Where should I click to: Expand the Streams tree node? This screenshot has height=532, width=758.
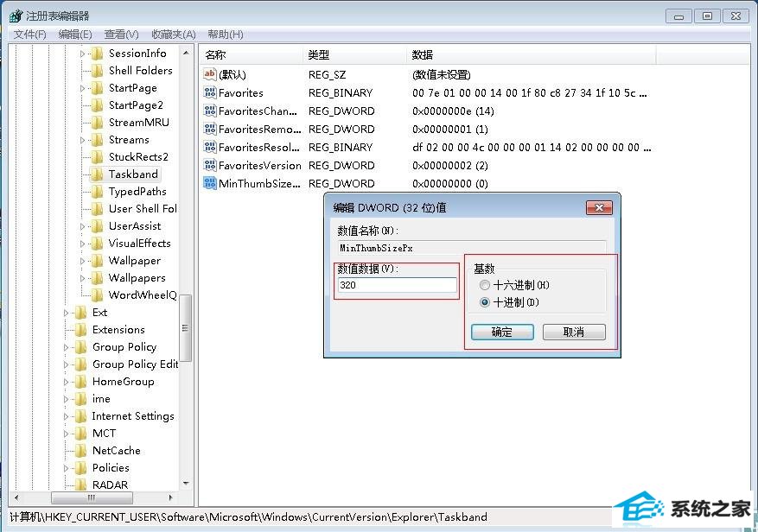coord(82,140)
